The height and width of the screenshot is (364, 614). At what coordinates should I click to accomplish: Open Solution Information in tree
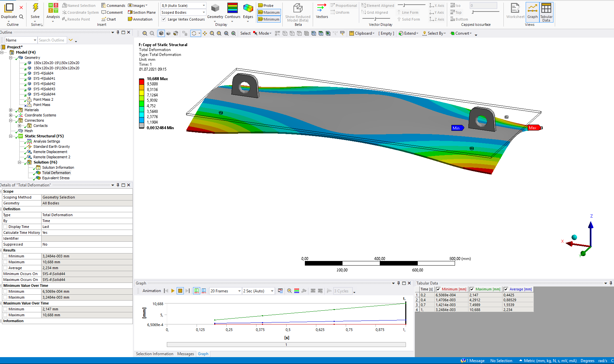[58, 167]
